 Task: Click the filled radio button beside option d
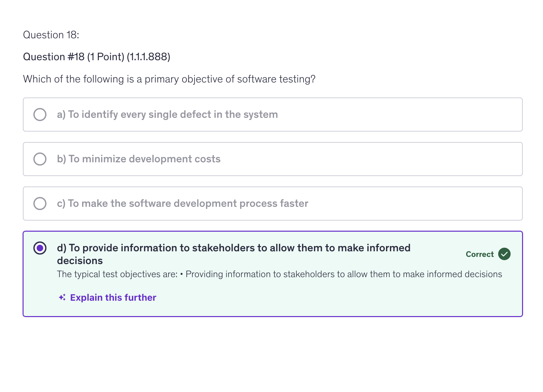pos(40,248)
